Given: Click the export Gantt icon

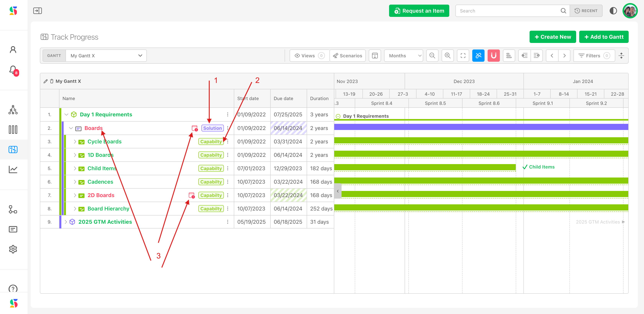Looking at the screenshot, I should tap(375, 56).
